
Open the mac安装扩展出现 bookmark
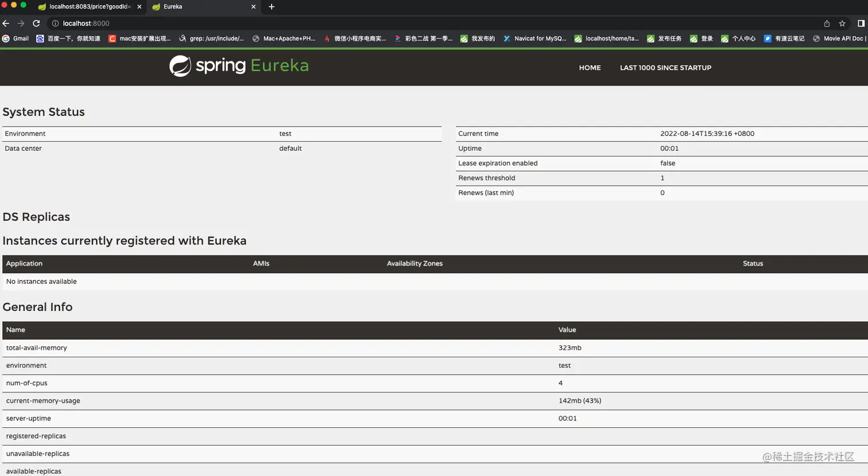[x=139, y=38]
